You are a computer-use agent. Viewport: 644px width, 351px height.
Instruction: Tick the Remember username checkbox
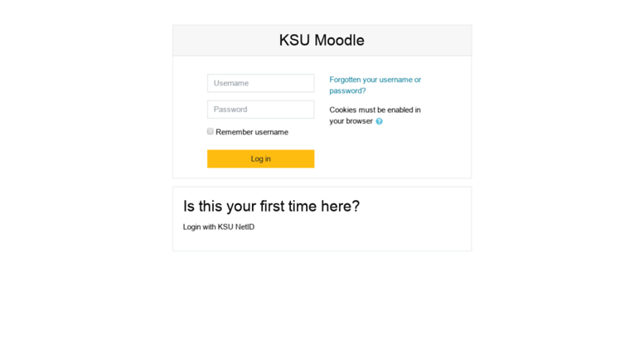(211, 131)
